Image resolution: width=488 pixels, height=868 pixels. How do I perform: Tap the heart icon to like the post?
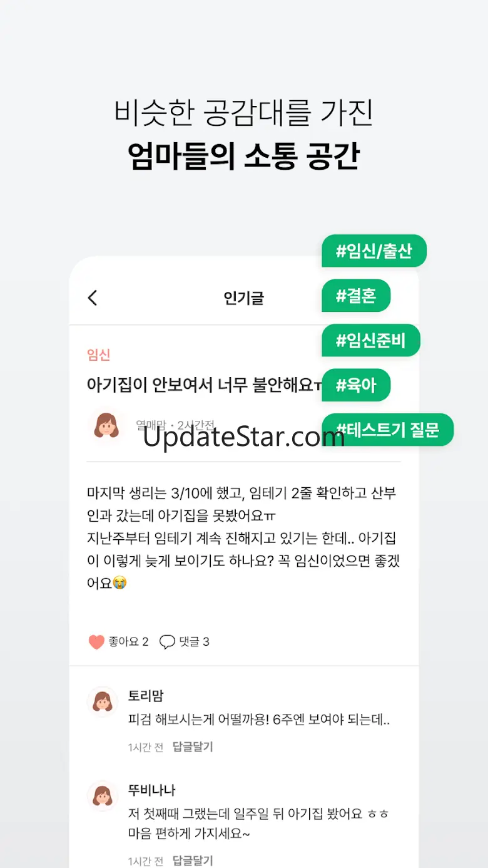click(x=96, y=642)
